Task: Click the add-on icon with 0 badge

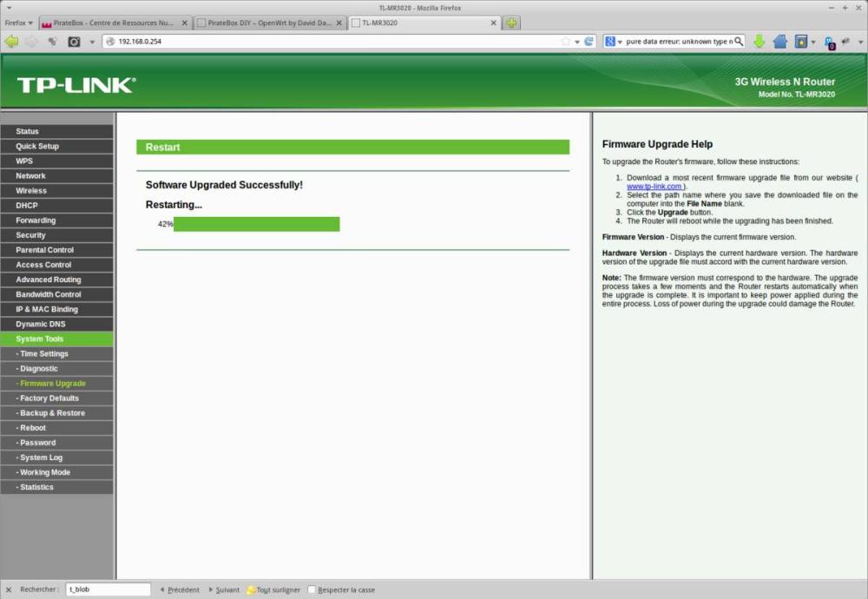Action: coord(829,43)
